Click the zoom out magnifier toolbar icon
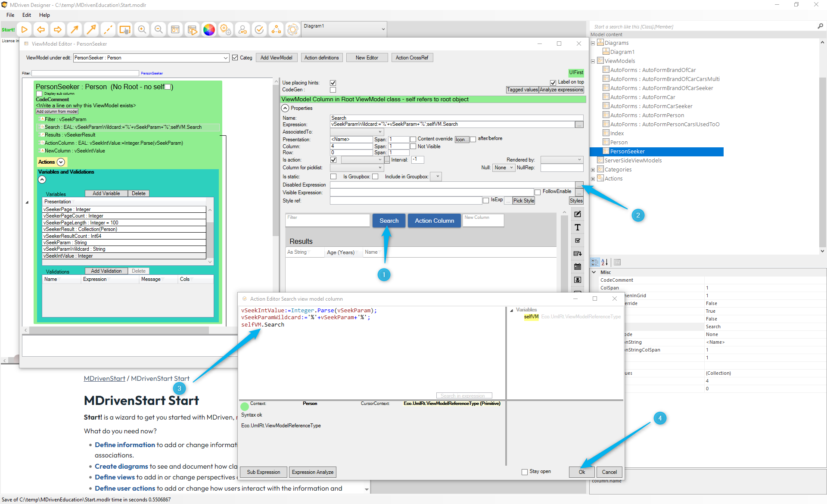This screenshot has width=827, height=504. [x=159, y=29]
